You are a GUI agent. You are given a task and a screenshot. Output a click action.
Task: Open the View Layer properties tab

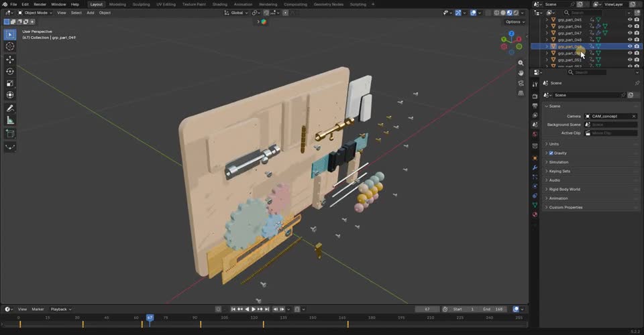535,115
